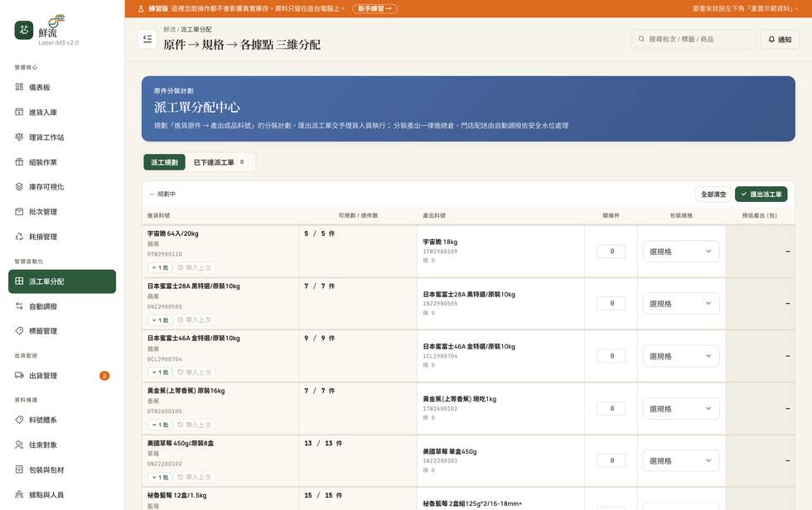Expand the 1批 batch list for 美國草莓 450g
This screenshot has width=812, height=510.
click(160, 477)
